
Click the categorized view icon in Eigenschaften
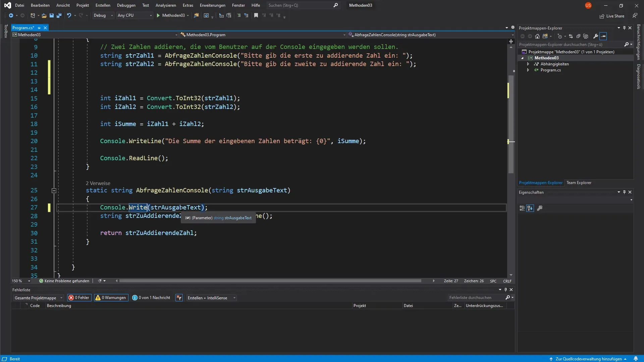[x=522, y=208]
